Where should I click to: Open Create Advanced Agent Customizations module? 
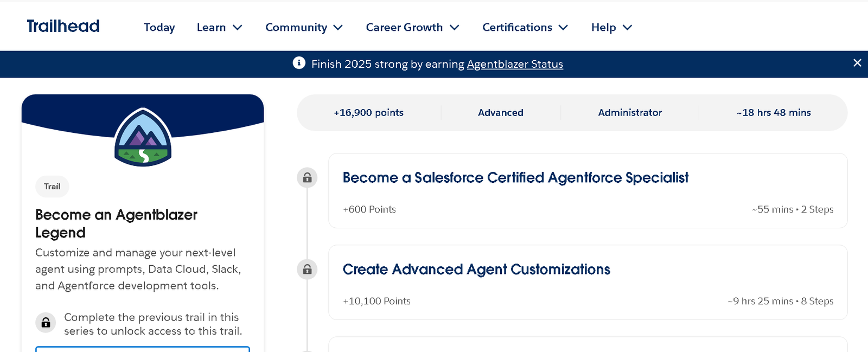pyautogui.click(x=476, y=270)
